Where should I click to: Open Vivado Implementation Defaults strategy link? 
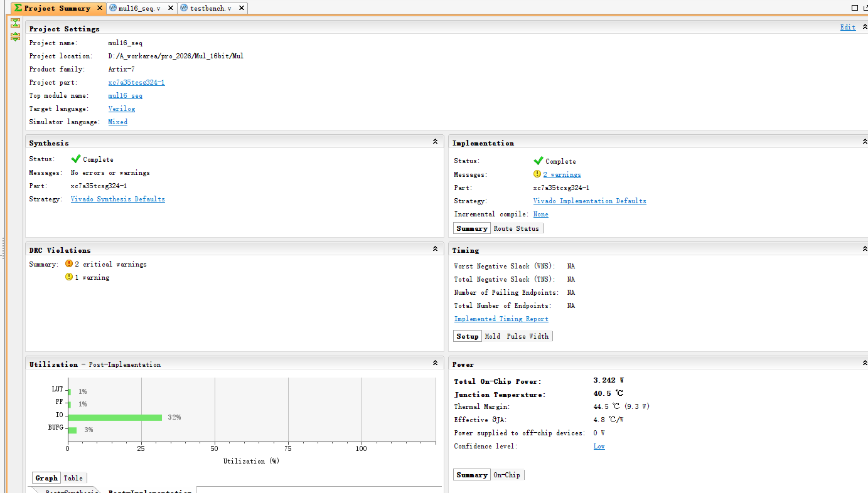[x=590, y=201]
